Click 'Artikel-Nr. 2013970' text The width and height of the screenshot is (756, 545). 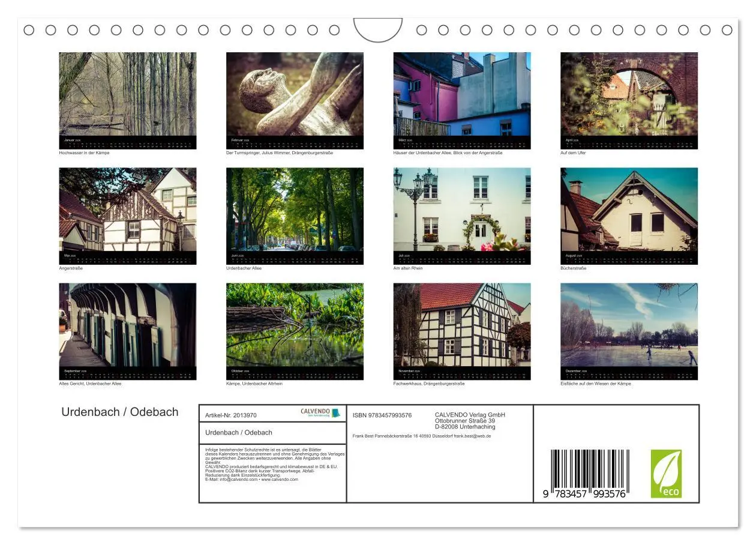point(231,415)
